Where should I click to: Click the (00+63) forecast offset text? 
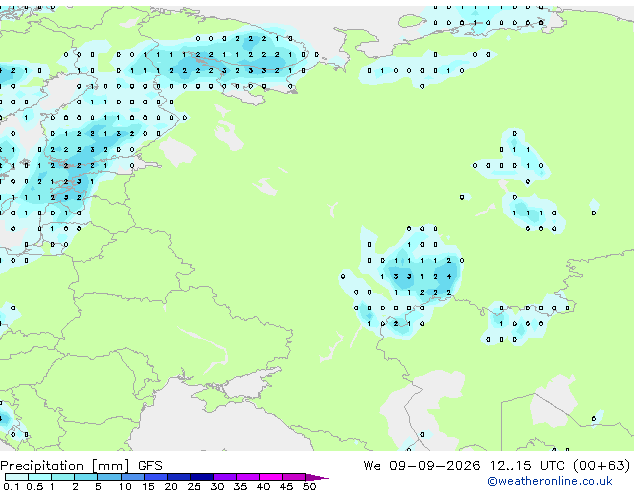coord(601,466)
